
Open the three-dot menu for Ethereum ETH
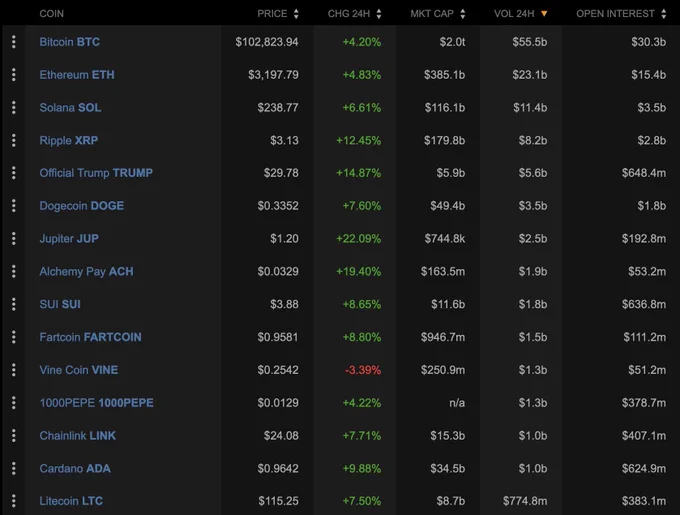[14, 75]
